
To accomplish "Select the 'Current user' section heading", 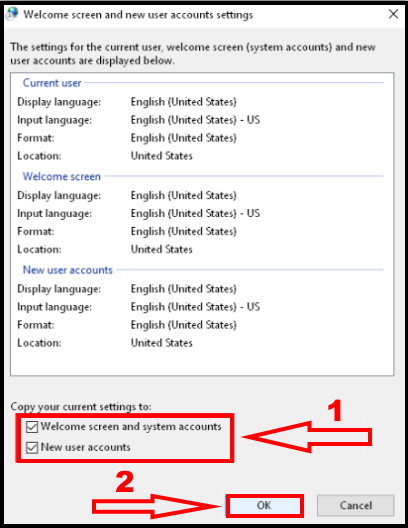I will pos(52,83).
